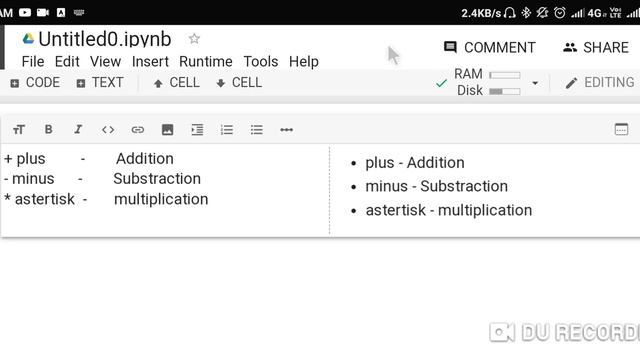
Task: Expand the RAM/Disk connection dropdown
Action: point(535,83)
